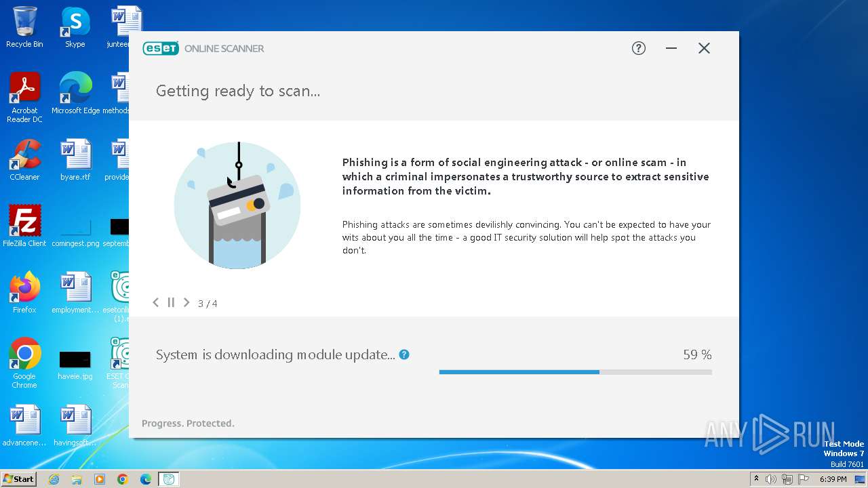The height and width of the screenshot is (488, 868).
Task: Select advancene document on desktop
Action: [x=24, y=426]
